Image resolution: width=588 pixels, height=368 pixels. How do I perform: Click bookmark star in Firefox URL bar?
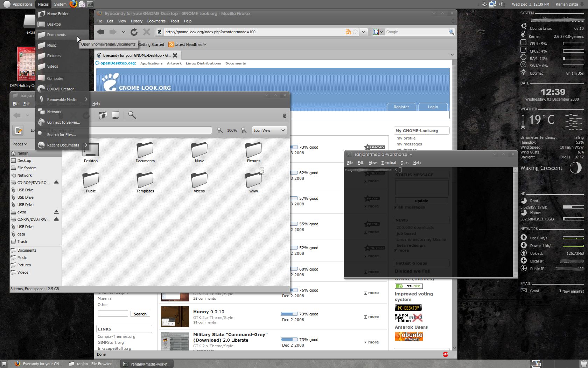(x=356, y=32)
